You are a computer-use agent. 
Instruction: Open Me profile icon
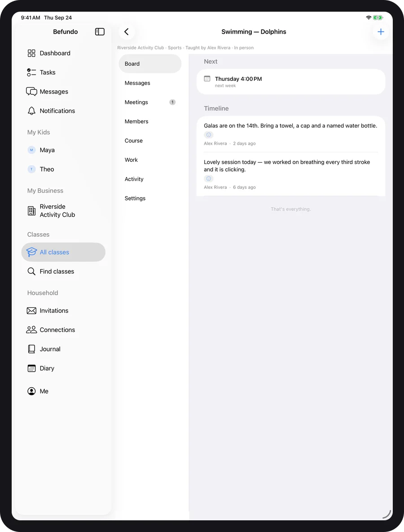pyautogui.click(x=31, y=391)
